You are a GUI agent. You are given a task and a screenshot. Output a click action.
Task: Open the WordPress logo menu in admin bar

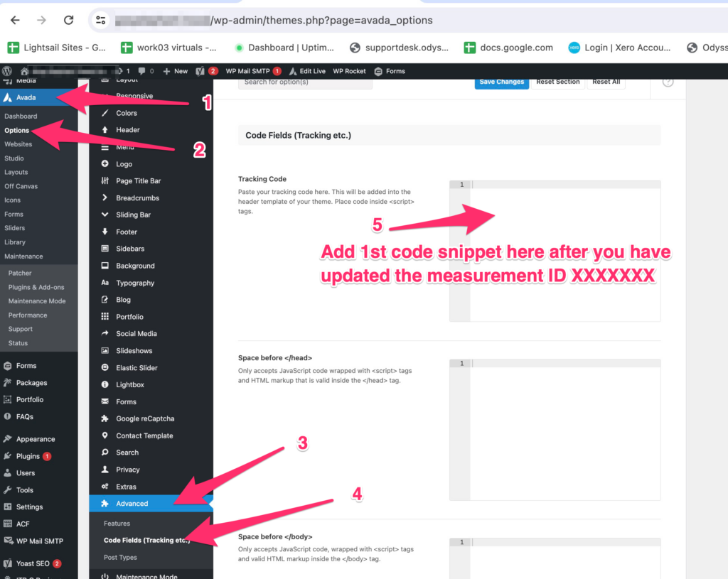[7, 71]
